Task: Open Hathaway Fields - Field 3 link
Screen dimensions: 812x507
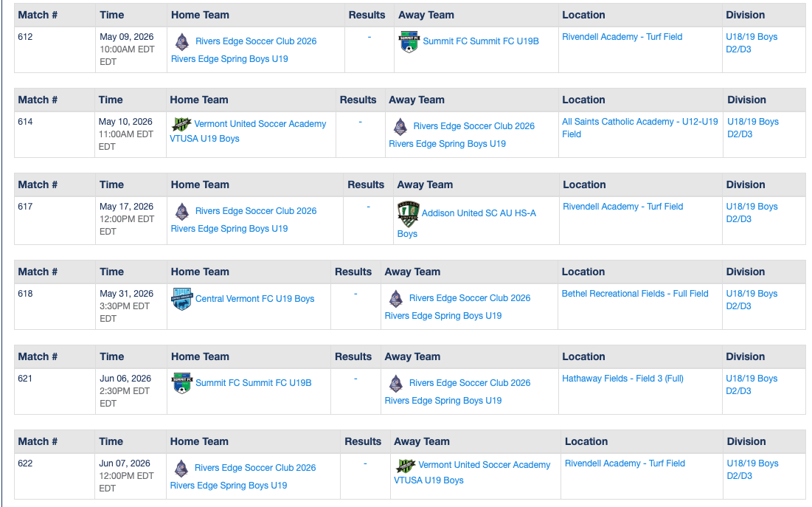Action: coord(622,379)
